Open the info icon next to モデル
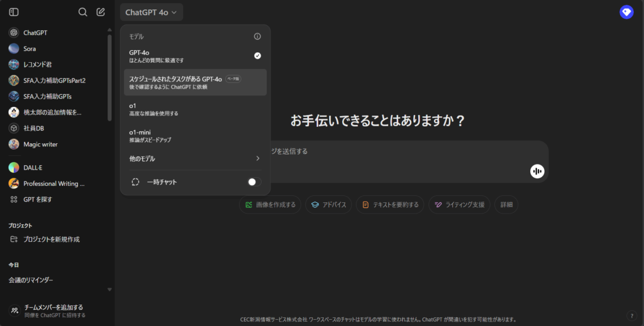Viewport: 644px width, 326px height. click(x=257, y=36)
